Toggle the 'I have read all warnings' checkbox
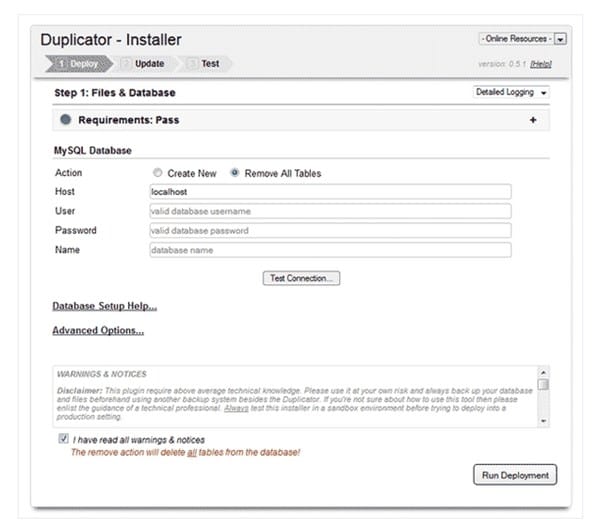This screenshot has height=530, width=600. point(64,439)
